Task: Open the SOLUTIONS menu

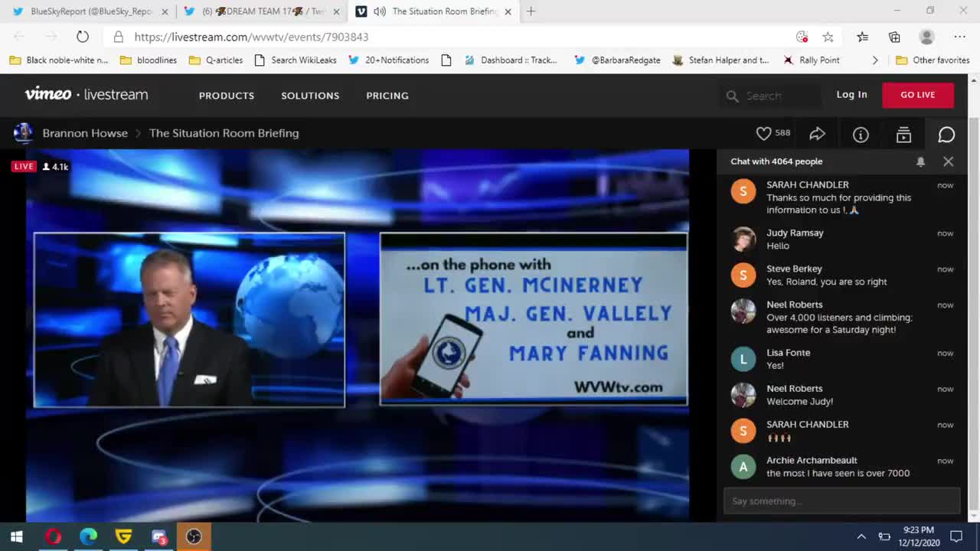Action: coord(310,96)
